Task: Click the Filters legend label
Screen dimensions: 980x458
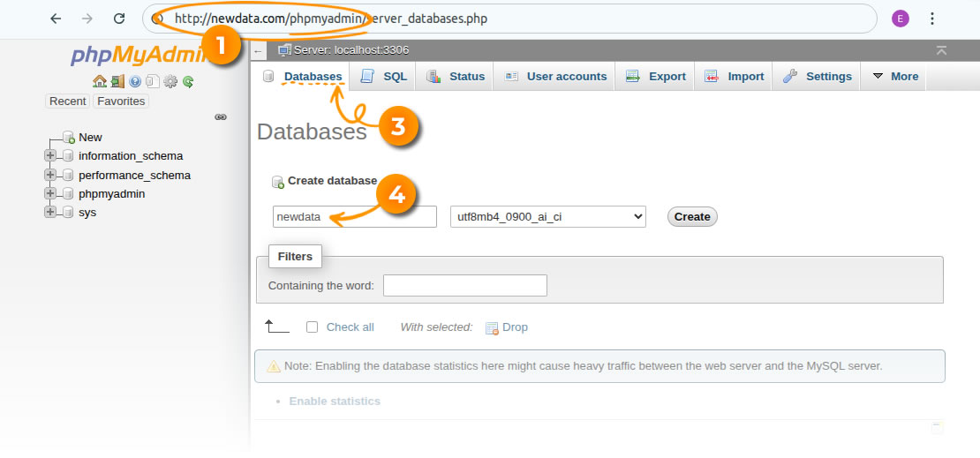Action: pos(295,256)
